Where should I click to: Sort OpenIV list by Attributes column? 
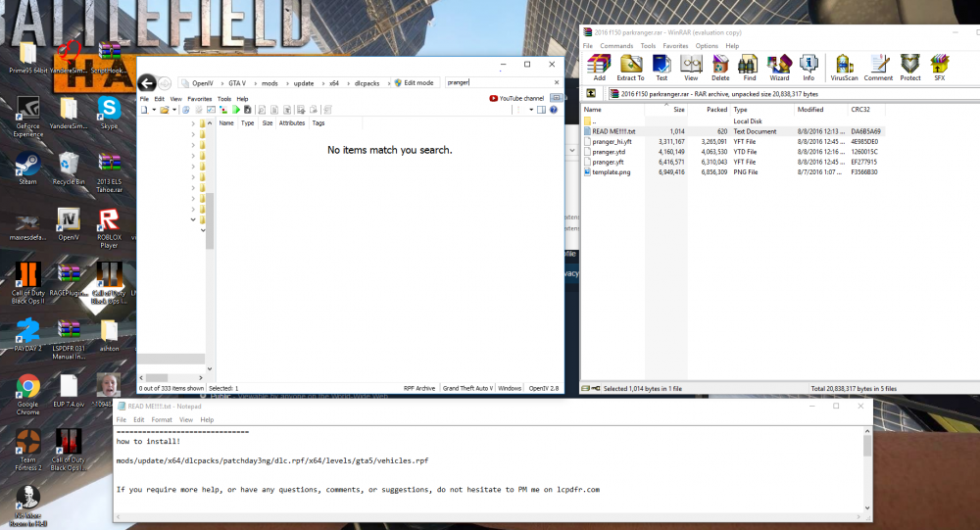tap(292, 123)
